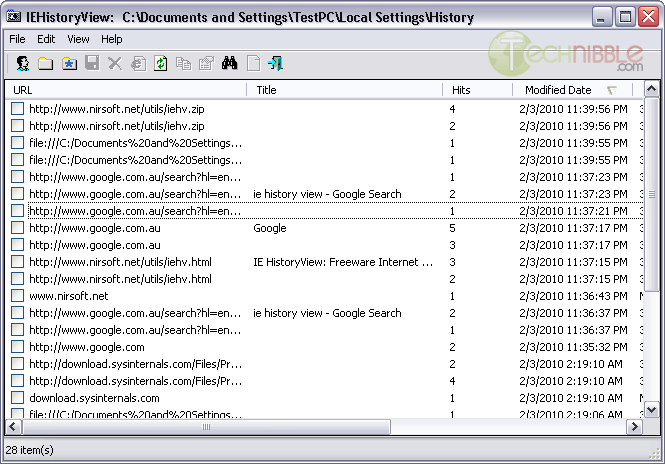Image resolution: width=665 pixels, height=464 pixels.
Task: Tick checkbox for sysinternals Files row with 2 hits
Action: coord(17,364)
